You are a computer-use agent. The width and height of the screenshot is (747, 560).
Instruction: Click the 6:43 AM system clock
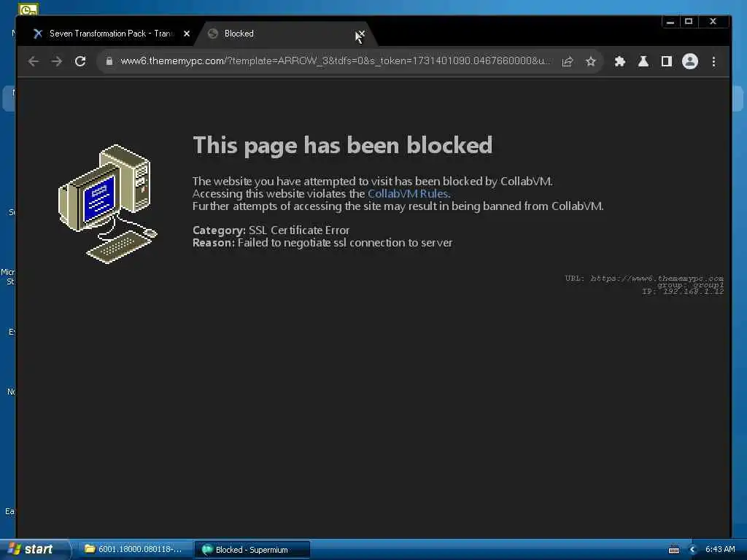720,549
